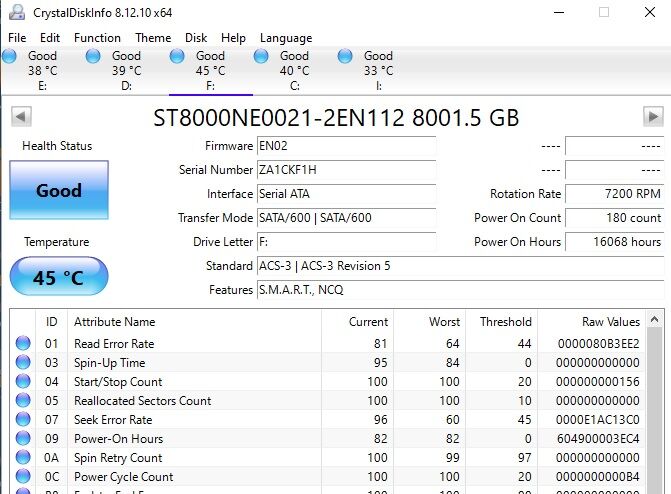Screen dimensions: 671x494
Task: Click the Attribute Name column header
Action: click(x=195, y=321)
